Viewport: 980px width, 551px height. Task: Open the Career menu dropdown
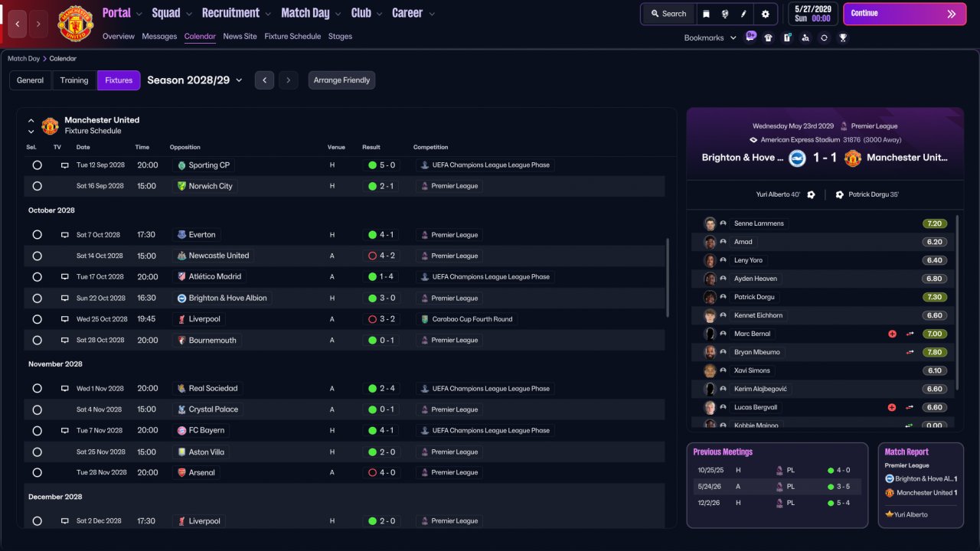point(413,13)
